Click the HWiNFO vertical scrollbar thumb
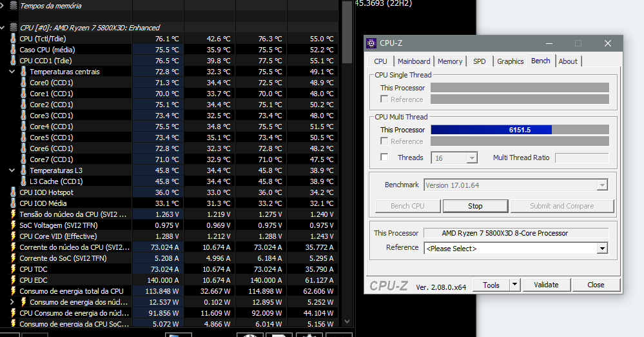This screenshot has height=337, width=644. point(347,32)
